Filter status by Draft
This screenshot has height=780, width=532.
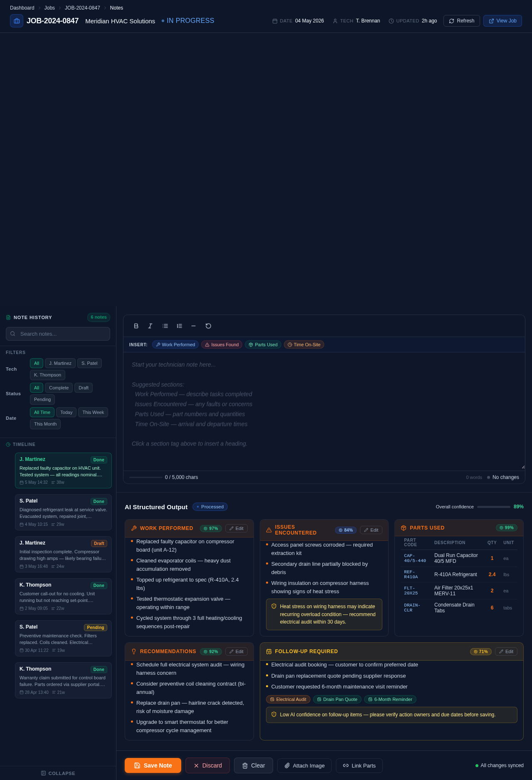coord(84,388)
